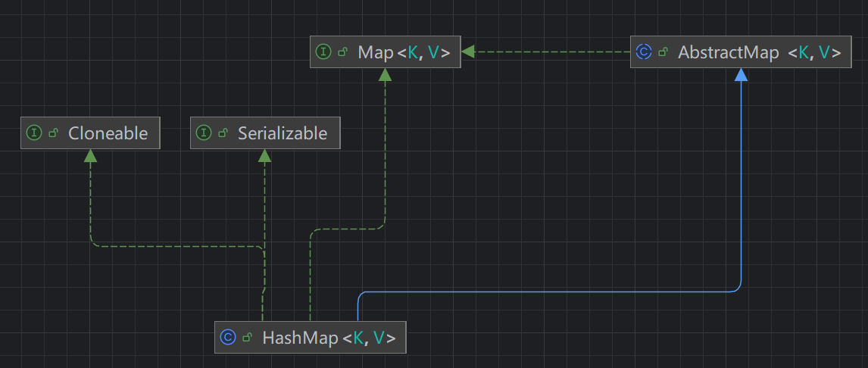Image resolution: width=868 pixels, height=368 pixels.
Task: Click the interface icon on Serializable node
Action: pyautogui.click(x=203, y=133)
